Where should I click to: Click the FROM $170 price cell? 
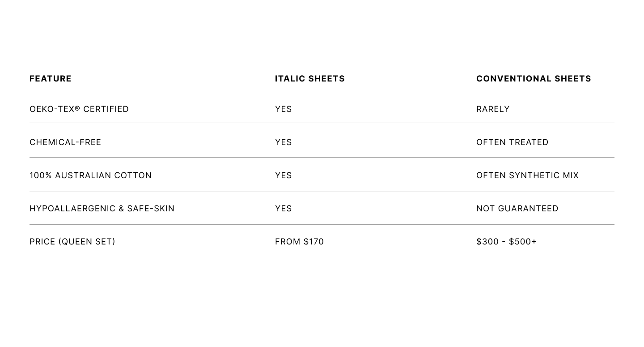pos(300,242)
